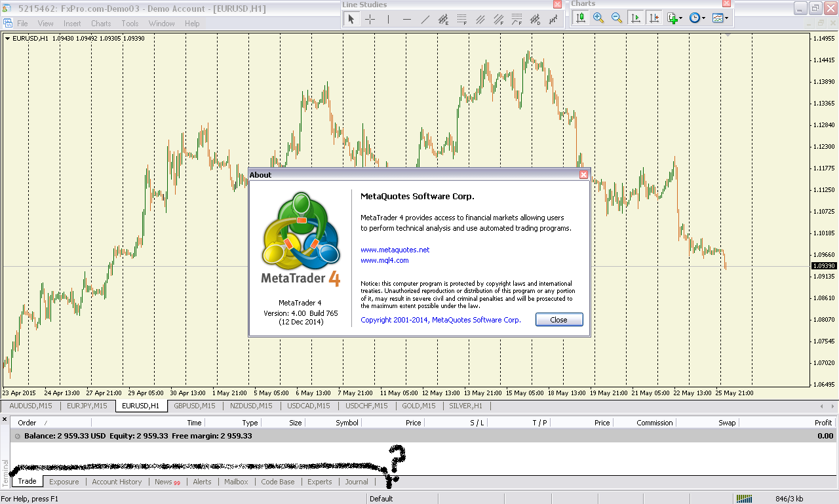839x504 pixels.
Task: Switch to the GBPUSD,M15 chart tab
Action: click(195, 406)
